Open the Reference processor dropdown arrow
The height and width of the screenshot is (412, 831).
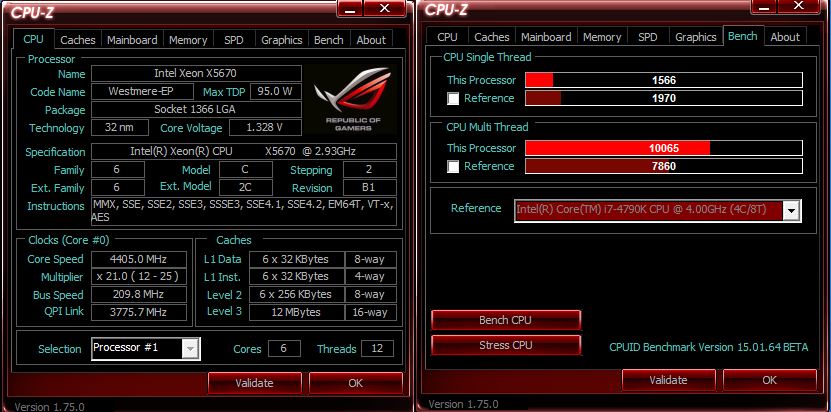(791, 211)
